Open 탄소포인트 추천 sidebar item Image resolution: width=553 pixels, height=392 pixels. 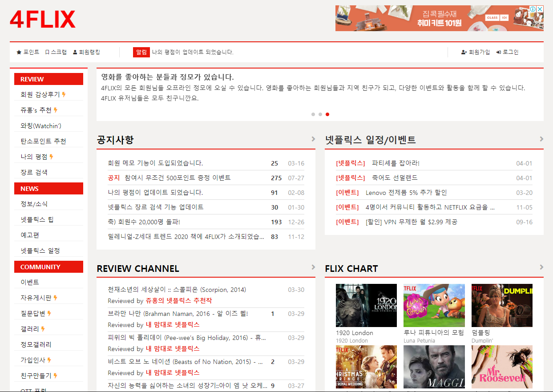43,141
